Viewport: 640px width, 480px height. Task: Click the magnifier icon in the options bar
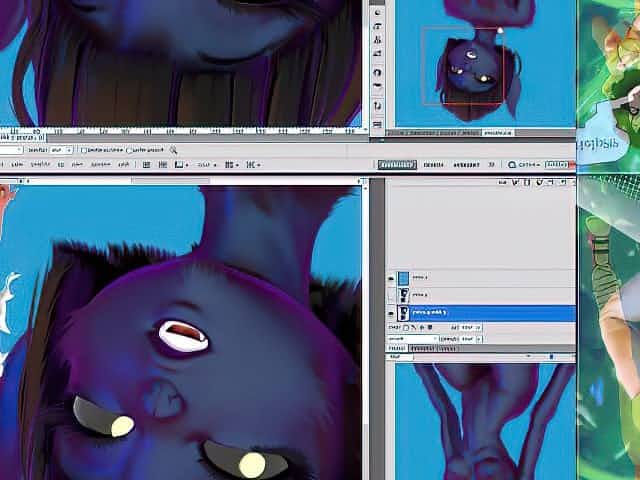173,150
